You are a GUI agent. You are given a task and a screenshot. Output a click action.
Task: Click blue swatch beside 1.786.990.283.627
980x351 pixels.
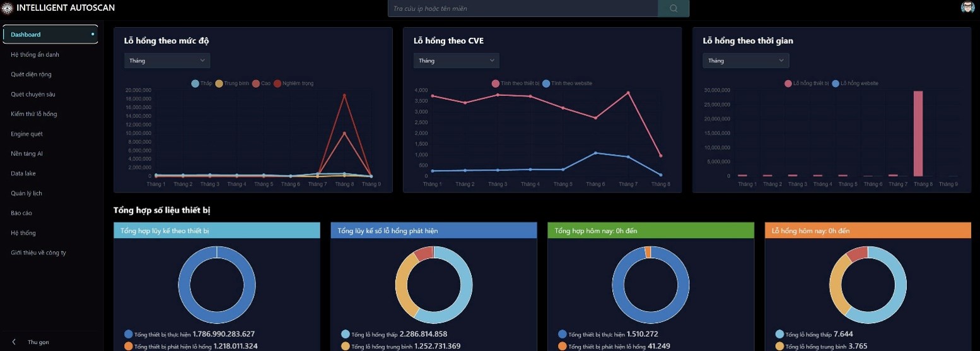[x=129, y=334]
